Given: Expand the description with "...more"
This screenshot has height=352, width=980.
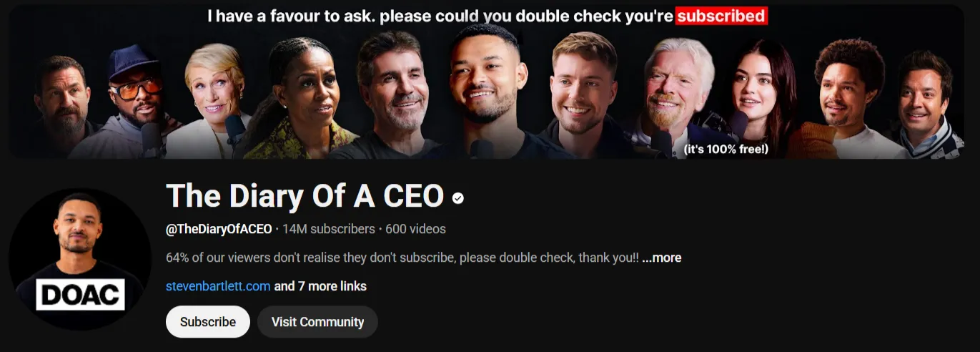Looking at the screenshot, I should [661, 258].
